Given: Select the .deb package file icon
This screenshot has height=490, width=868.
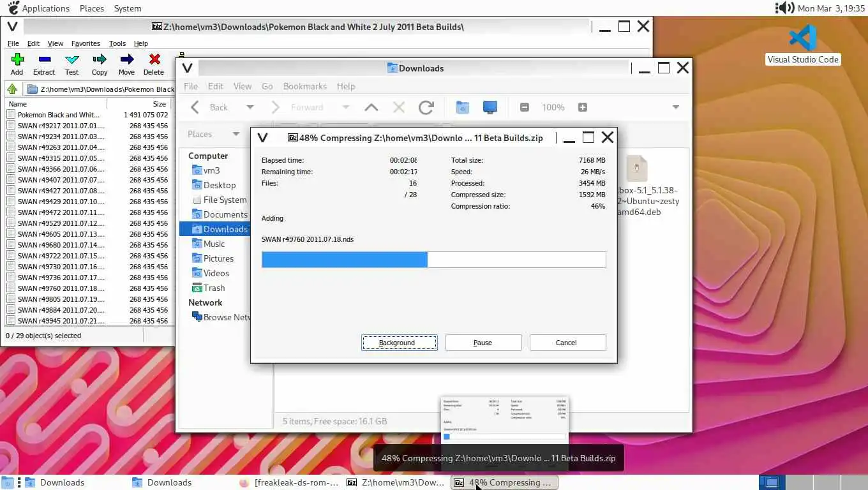Looking at the screenshot, I should coord(636,169).
